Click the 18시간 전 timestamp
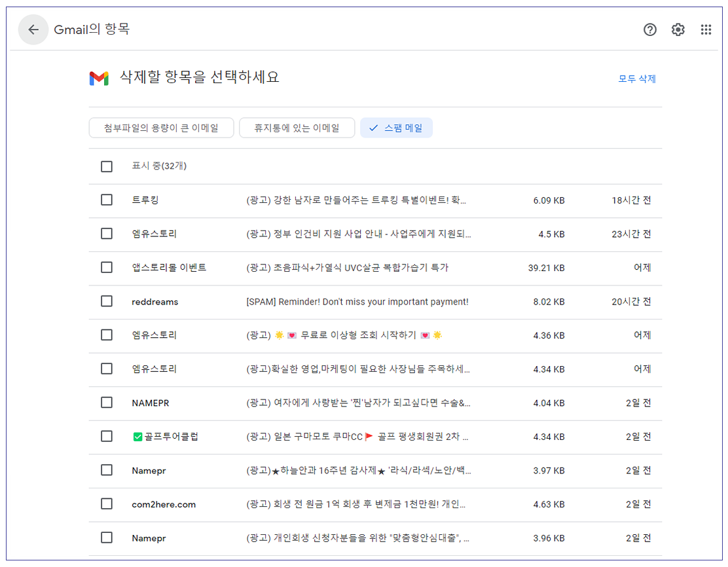 point(631,200)
